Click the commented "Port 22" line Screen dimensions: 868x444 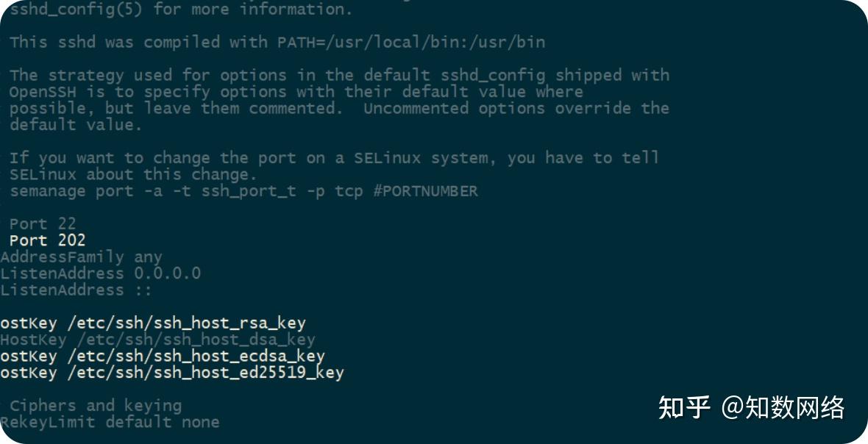point(43,223)
